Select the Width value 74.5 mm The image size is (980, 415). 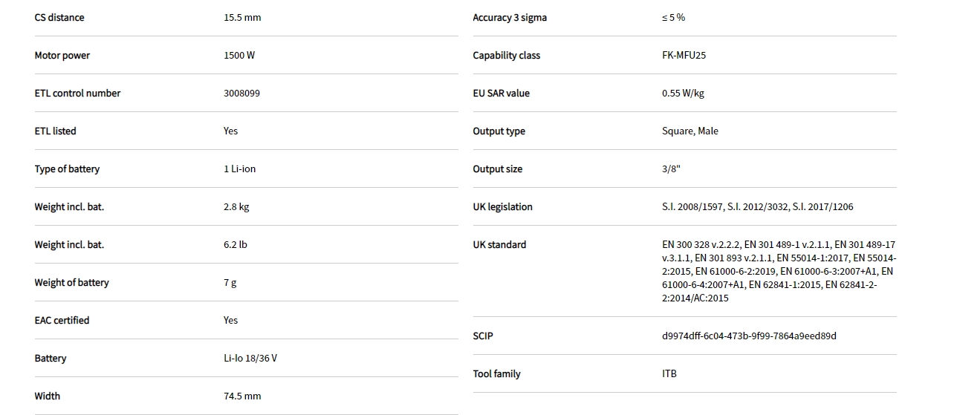point(242,396)
